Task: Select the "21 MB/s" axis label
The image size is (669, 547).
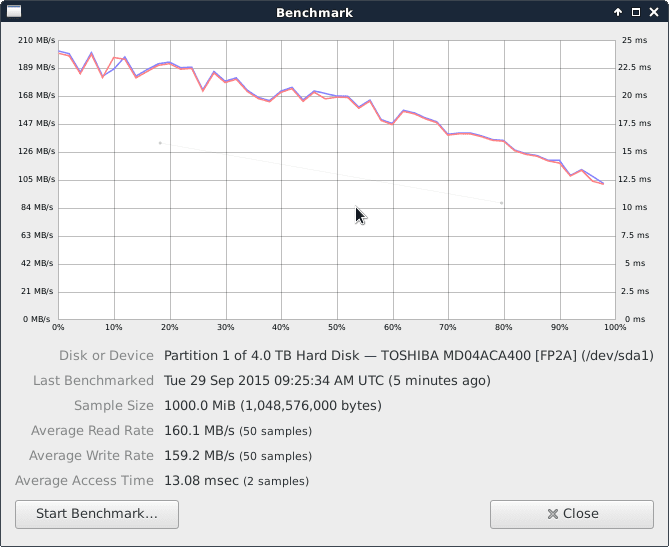Action: click(37, 291)
